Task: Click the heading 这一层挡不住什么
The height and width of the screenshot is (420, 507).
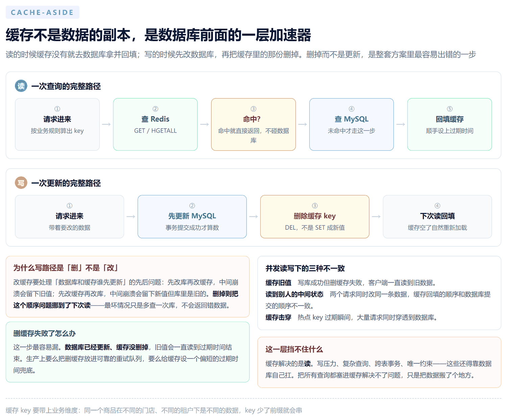Action: pos(294,349)
